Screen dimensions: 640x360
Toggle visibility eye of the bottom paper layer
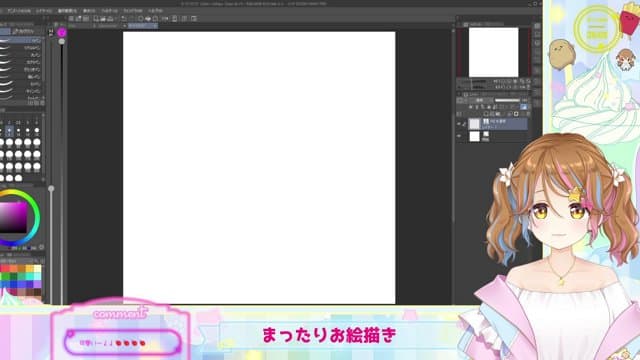pos(458,136)
